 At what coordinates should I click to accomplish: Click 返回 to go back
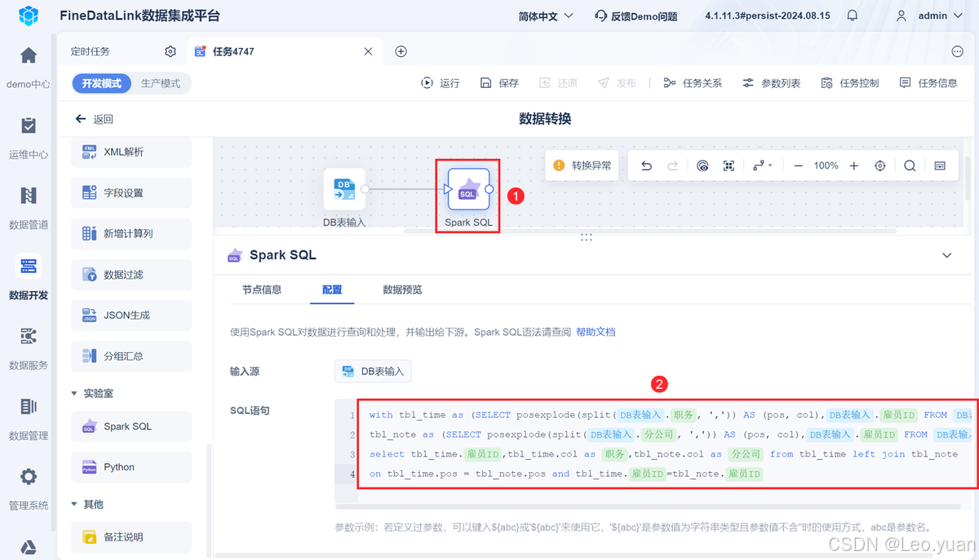pos(94,119)
